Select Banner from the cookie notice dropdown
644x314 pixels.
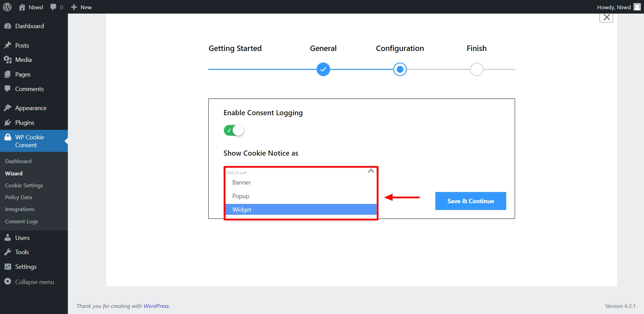coord(241,182)
